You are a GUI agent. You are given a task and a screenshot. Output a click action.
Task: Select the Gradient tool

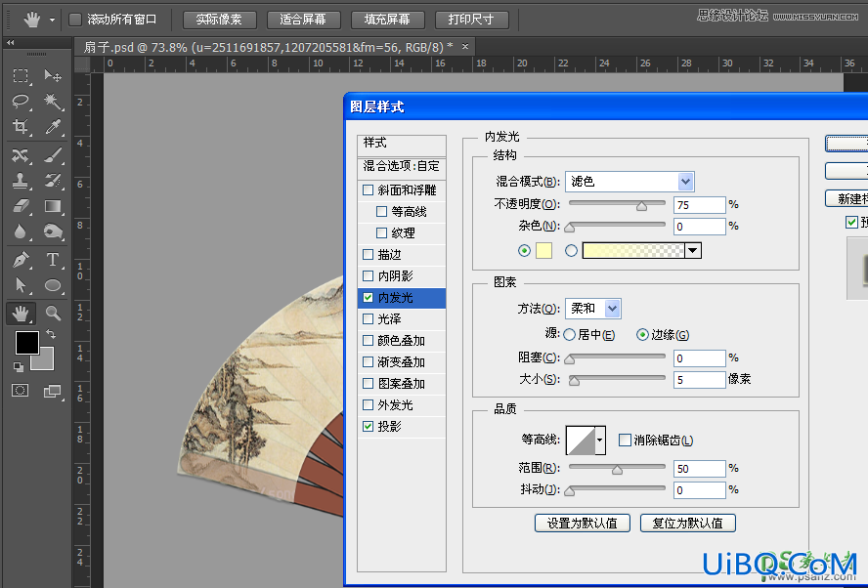point(53,206)
